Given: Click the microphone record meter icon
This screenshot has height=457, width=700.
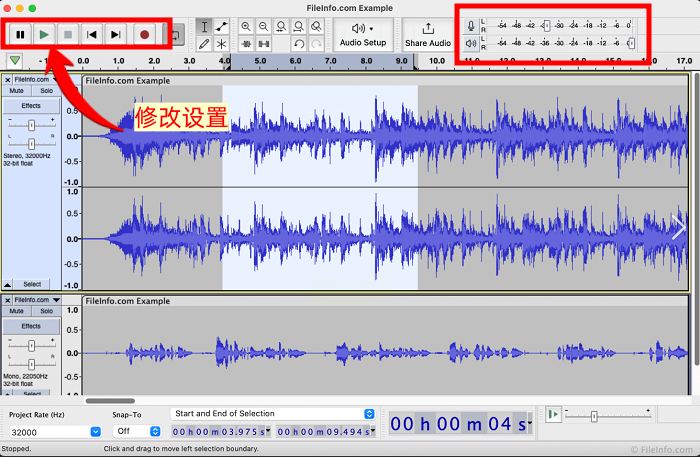Looking at the screenshot, I should click(471, 25).
